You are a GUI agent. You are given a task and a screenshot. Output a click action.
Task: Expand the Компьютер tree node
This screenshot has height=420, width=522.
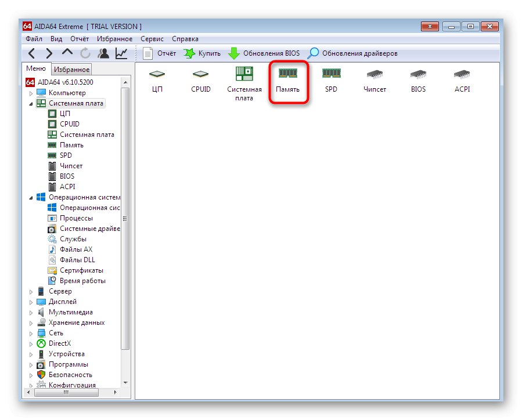pos(31,93)
